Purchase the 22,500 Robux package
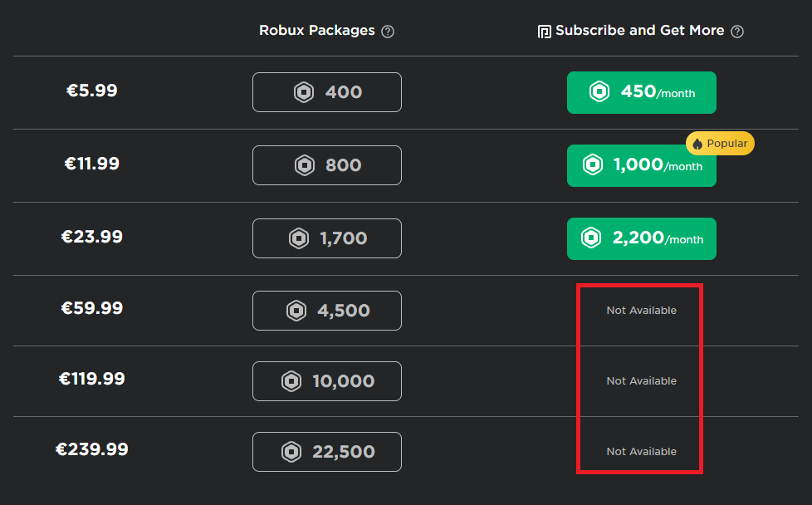Image resolution: width=812 pixels, height=505 pixels. pos(327,452)
